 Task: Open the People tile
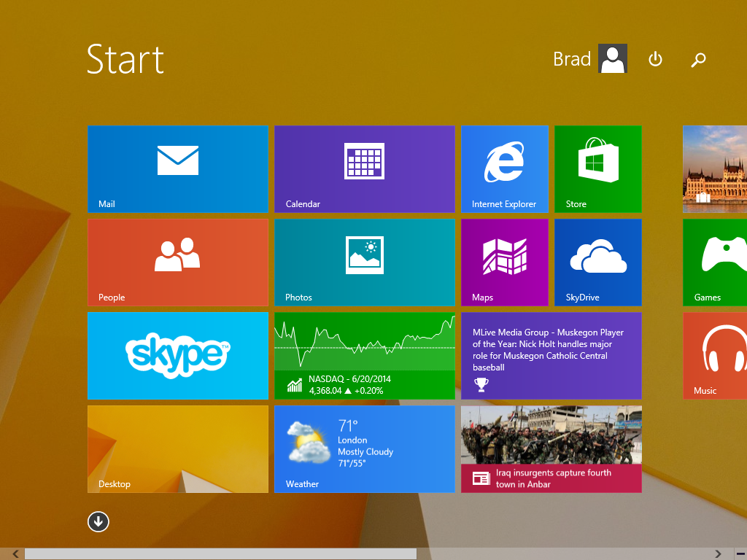pos(178,262)
